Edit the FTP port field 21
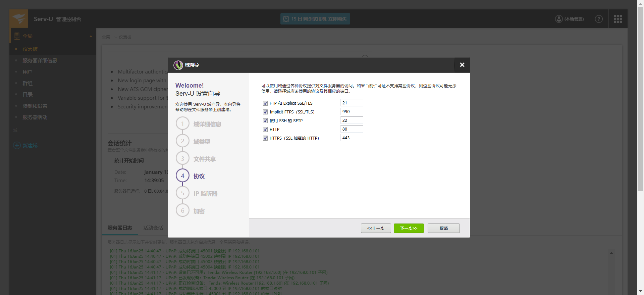 (352, 103)
